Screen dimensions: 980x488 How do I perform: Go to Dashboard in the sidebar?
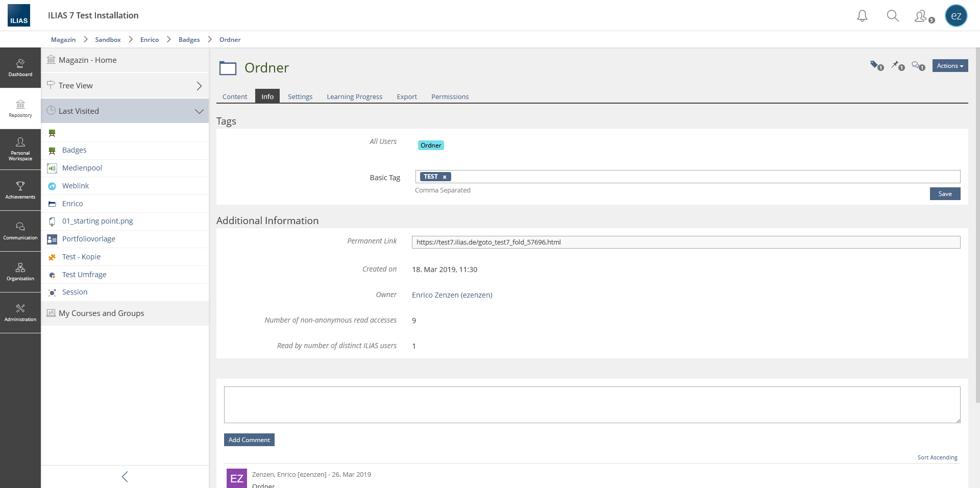[20, 68]
